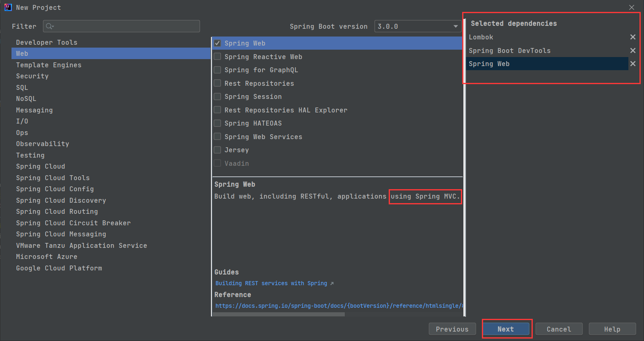Remove Spring Web from selected dependencies
The width and height of the screenshot is (644, 341).
(633, 64)
